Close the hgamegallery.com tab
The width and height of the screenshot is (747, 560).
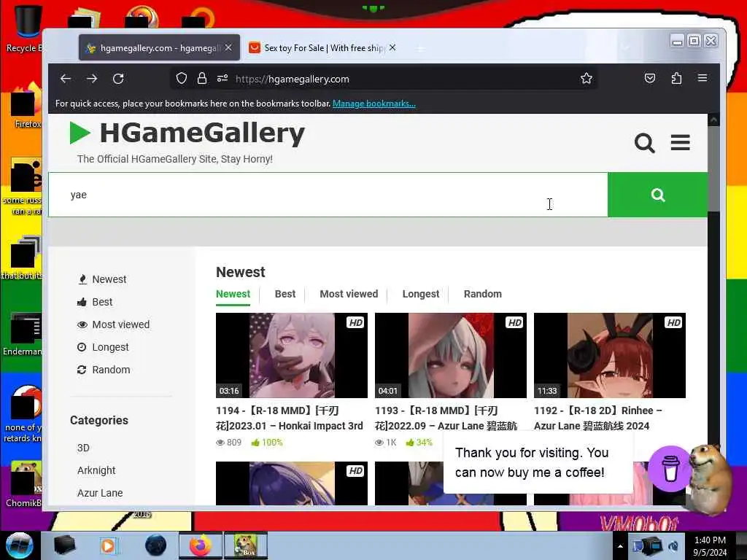[x=228, y=47]
